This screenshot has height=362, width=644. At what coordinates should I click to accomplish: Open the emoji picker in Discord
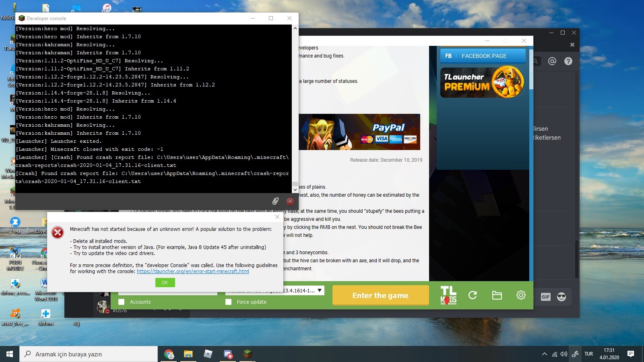click(x=561, y=297)
